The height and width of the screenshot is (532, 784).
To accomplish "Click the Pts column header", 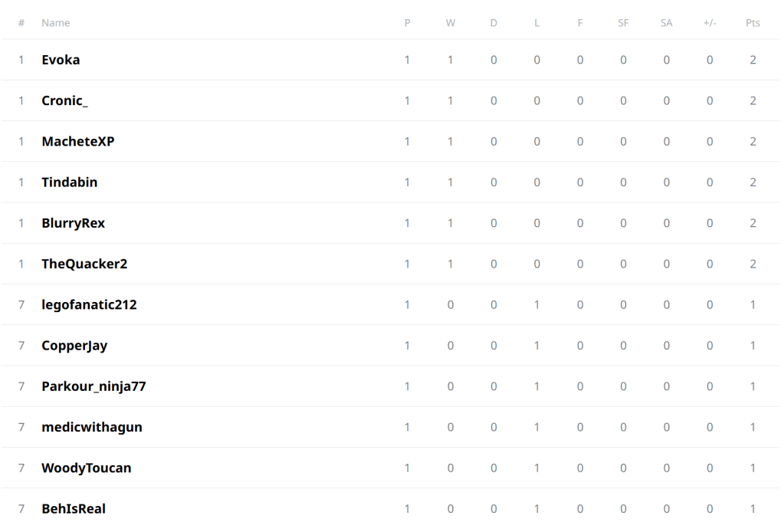I will [753, 23].
